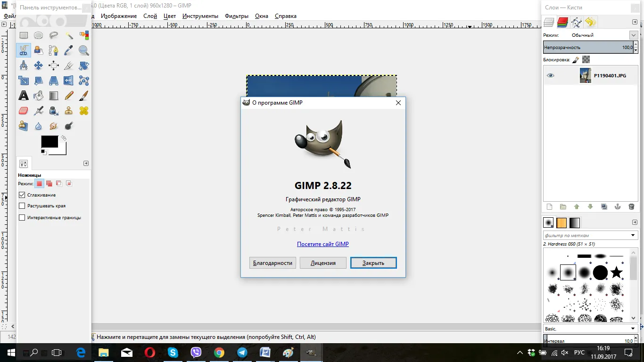Screen dimensions: 644x362
Task: Select the Paintbrush tool
Action: click(x=84, y=95)
